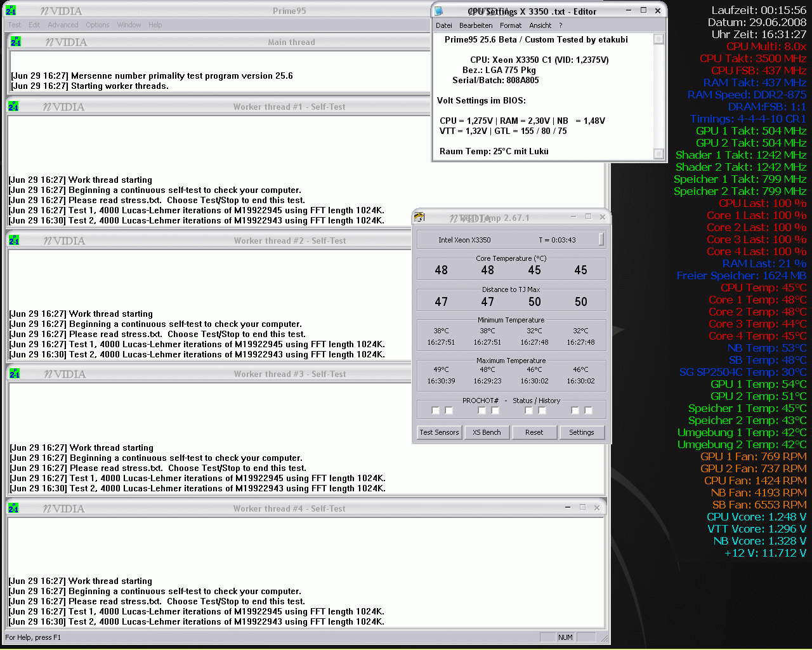Viewport: 812px width, 650px height.
Task: Click the 'CPU FSB: 437 MHz' line
Action: point(759,70)
